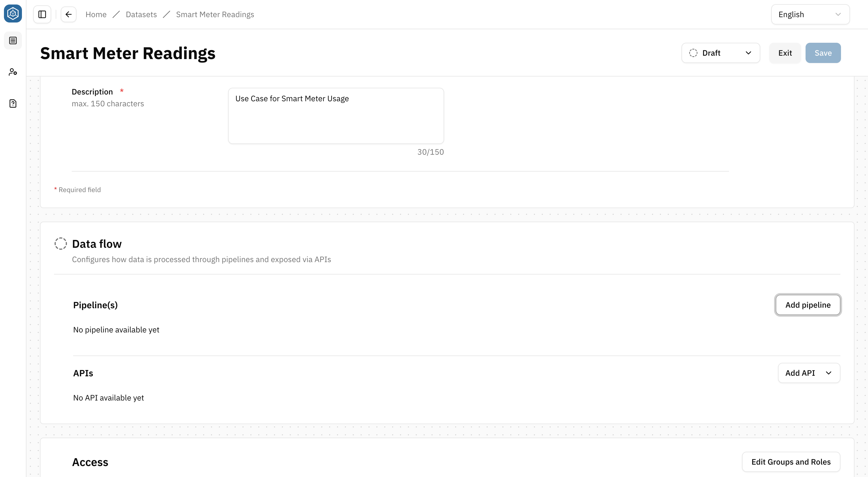Screen dimensions: 868x477
Task: Click the Required field note
Action: (78, 190)
